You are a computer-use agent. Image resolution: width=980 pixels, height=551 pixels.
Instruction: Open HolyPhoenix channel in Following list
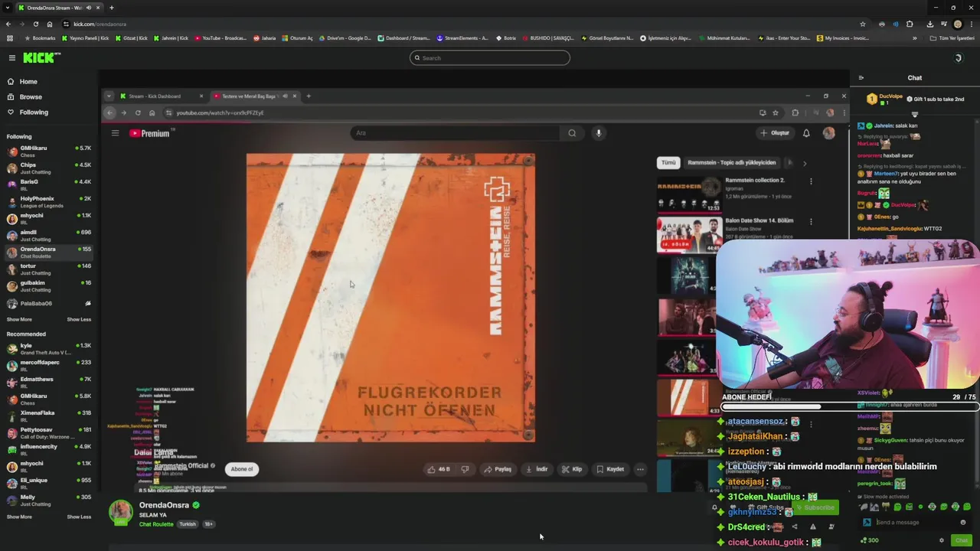point(49,201)
